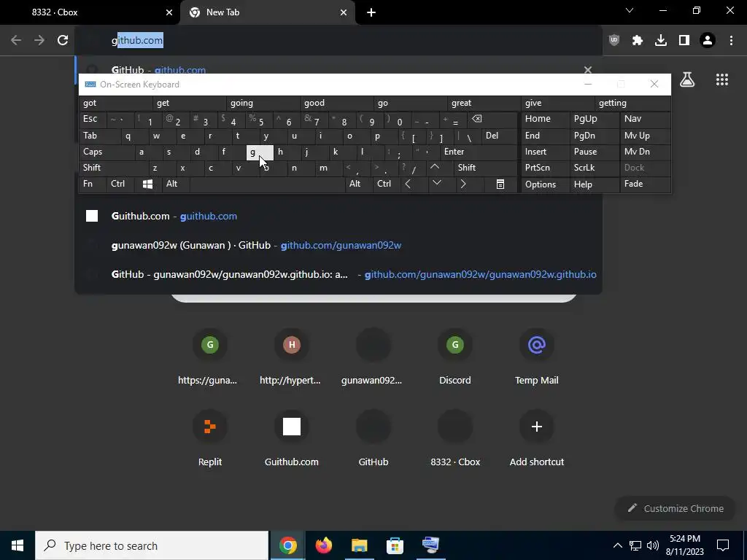The height and width of the screenshot is (560, 747).
Task: Toggle the Chrome side panel icon
Action: pyautogui.click(x=684, y=40)
